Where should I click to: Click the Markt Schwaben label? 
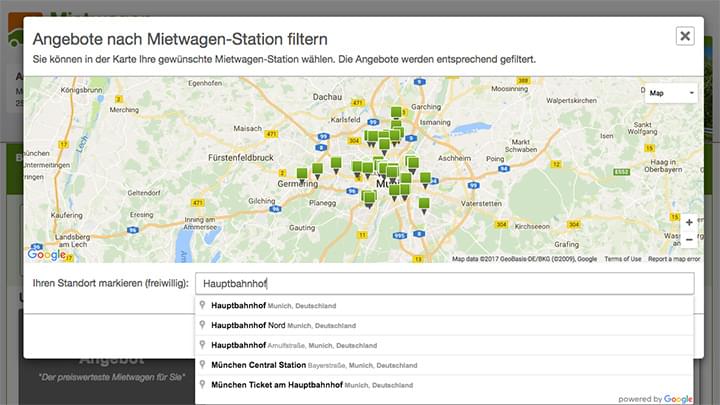point(521,146)
